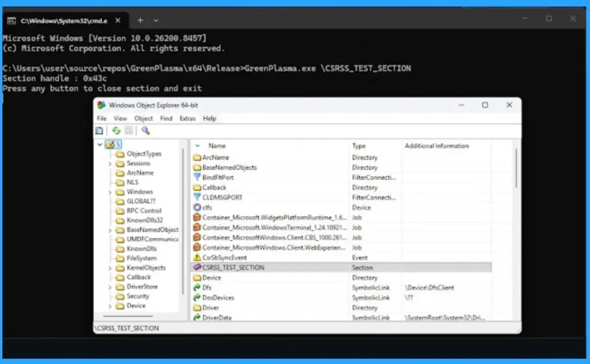Click the tree pane vertical scrollbar
This screenshot has height=364, width=590.
(x=183, y=222)
